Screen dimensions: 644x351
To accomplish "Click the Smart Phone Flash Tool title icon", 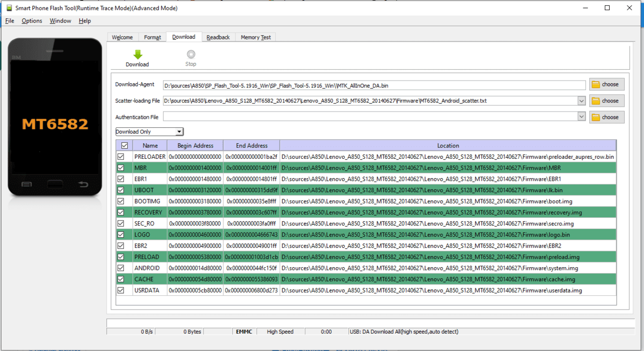I will (x=9, y=8).
